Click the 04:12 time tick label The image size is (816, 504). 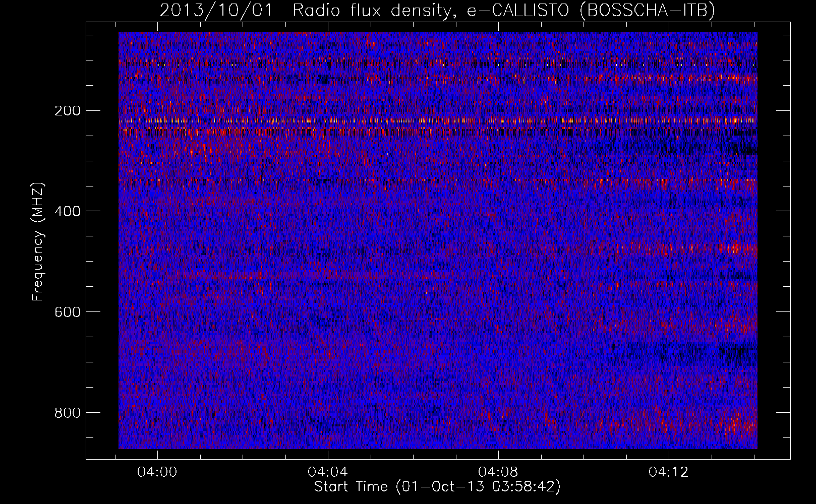[x=668, y=472]
